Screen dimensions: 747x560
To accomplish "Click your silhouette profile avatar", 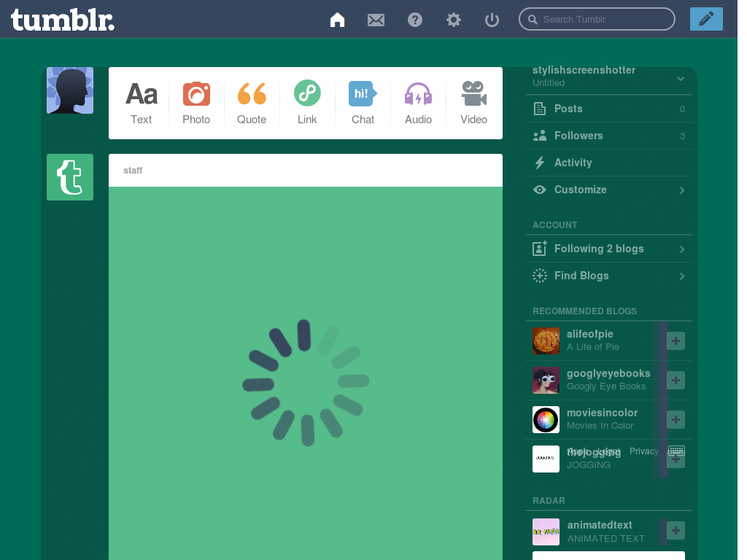I will [70, 90].
